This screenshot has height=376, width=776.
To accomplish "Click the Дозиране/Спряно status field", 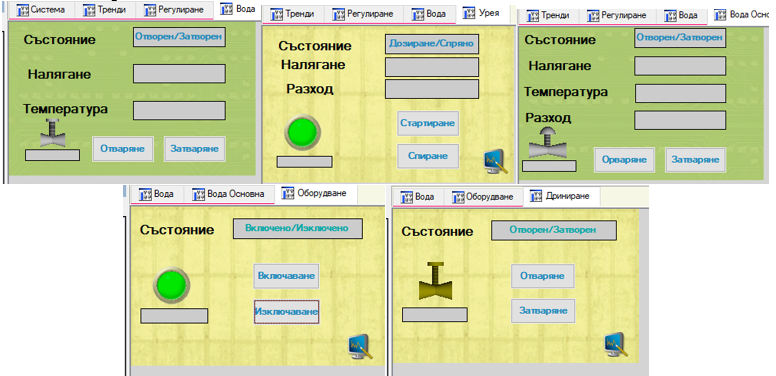I will point(432,44).
